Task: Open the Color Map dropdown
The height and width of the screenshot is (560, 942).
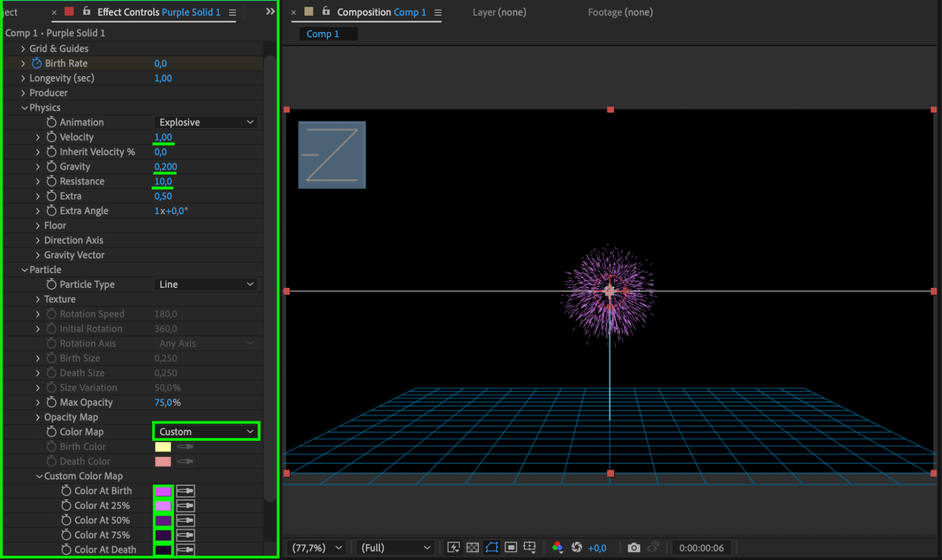Action: pyautogui.click(x=206, y=431)
